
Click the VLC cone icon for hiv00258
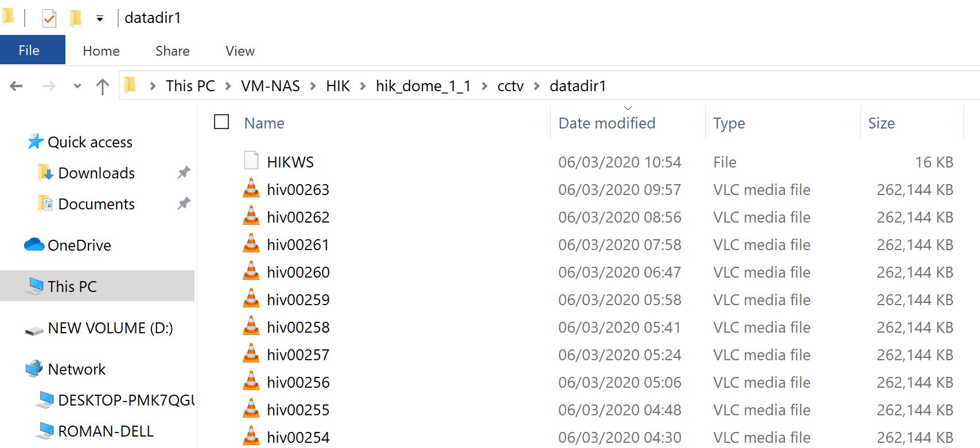pos(251,327)
